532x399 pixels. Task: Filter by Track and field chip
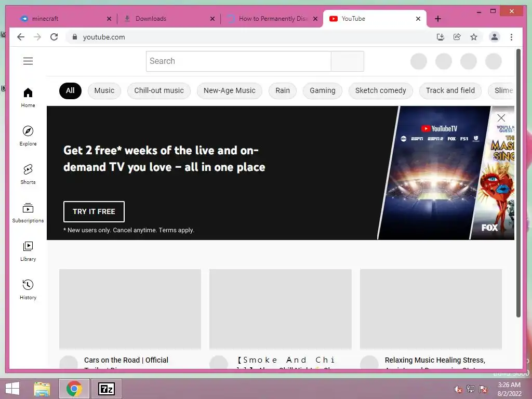450,90
